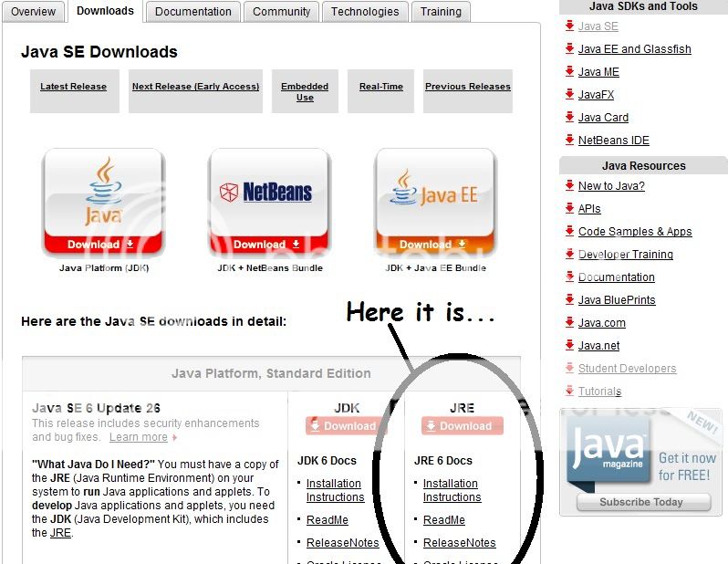Open the Overview tab

coord(33,12)
